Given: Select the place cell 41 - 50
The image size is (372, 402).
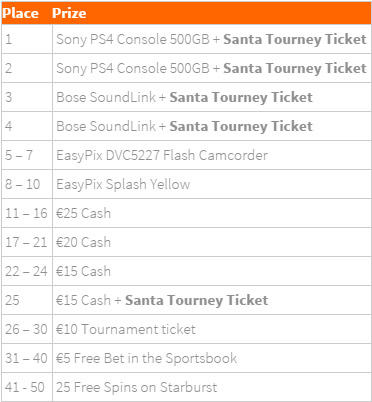Looking at the screenshot, I should pyautogui.click(x=25, y=387).
